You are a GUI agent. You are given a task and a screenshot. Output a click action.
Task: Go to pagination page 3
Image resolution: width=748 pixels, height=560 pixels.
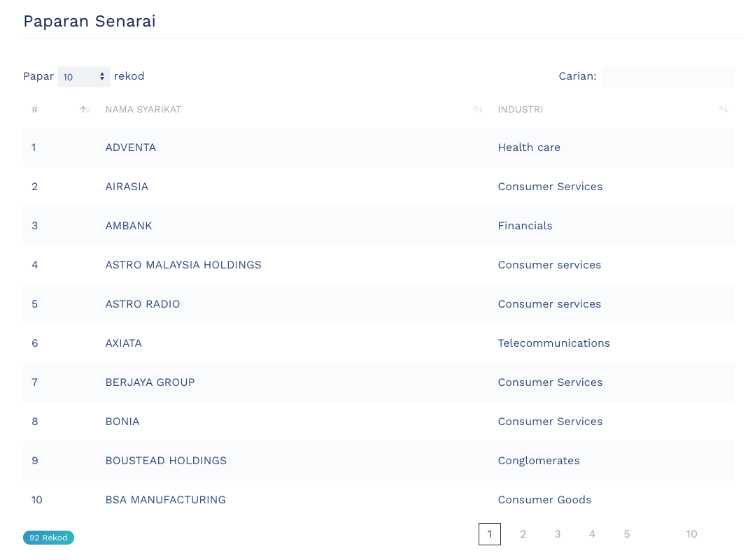click(x=558, y=534)
